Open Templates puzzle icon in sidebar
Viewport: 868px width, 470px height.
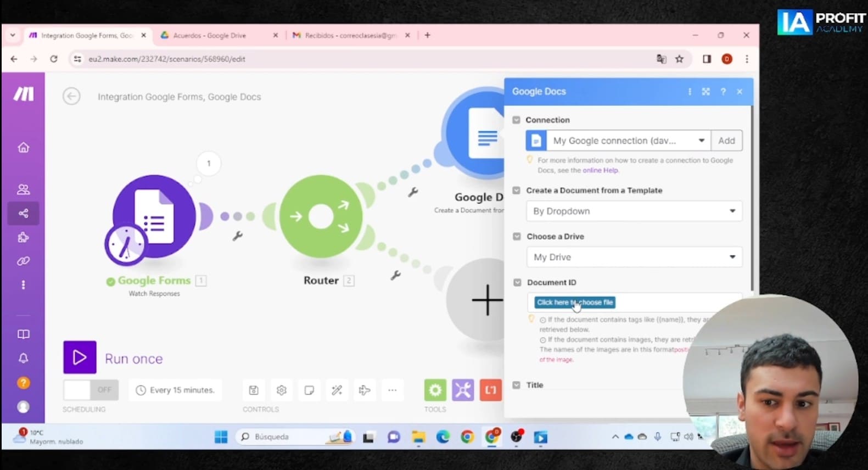pyautogui.click(x=23, y=237)
